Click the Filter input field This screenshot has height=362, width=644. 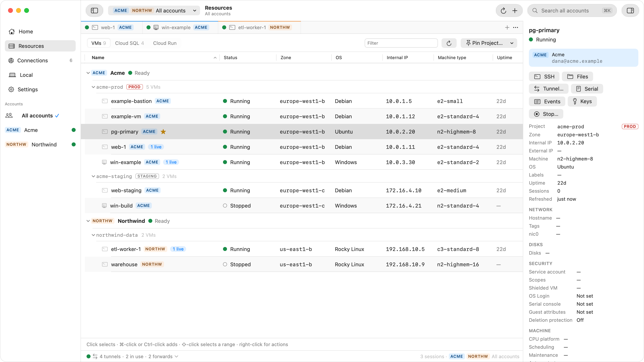click(401, 43)
